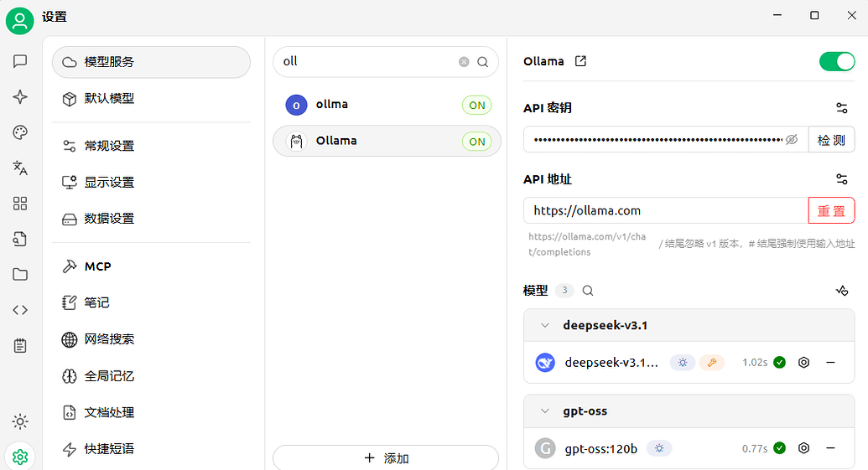Open the green settings gear icon
This screenshot has height=470, width=868.
pyautogui.click(x=20, y=457)
